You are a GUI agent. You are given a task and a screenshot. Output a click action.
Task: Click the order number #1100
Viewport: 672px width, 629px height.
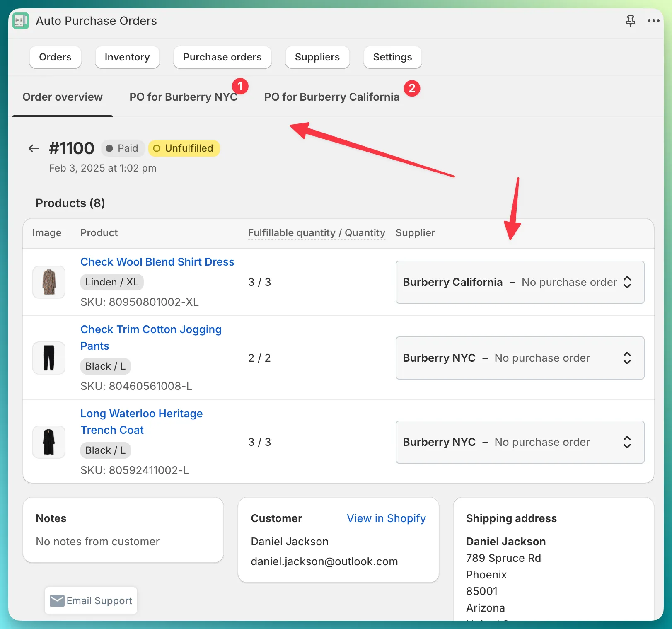(x=72, y=148)
